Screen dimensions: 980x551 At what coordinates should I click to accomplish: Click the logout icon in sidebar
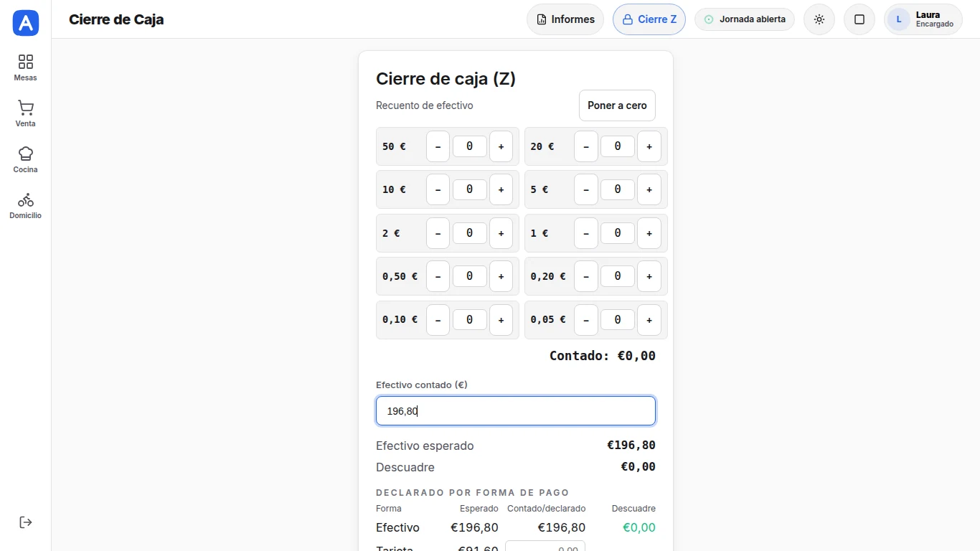26,522
